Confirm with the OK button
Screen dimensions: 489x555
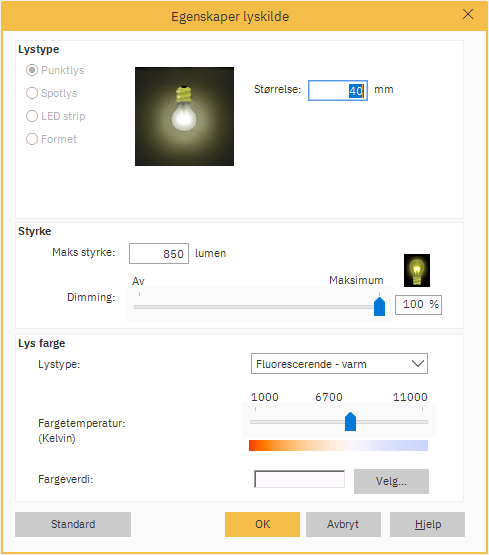coord(262,524)
